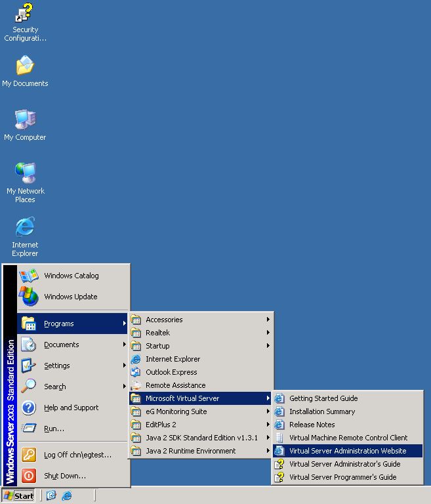Click the Settings icon in Start menu
The height and width of the screenshot is (504, 431).
29,366
